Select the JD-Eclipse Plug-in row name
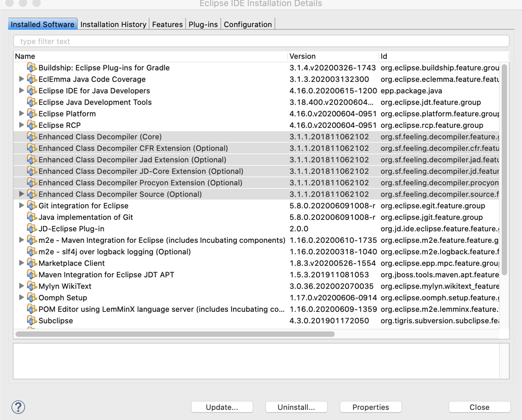Viewport: 522px width, 420px height. point(72,229)
